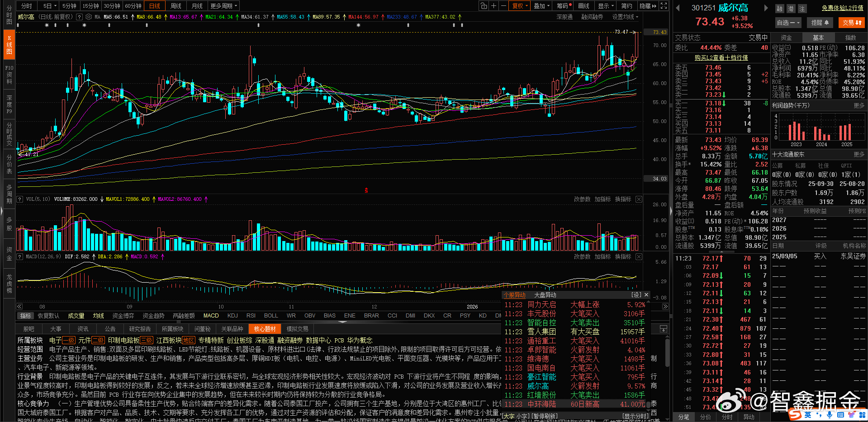The height and width of the screenshot is (422, 868).
Task: Open the 复权 adjustment dropdown
Action: coord(519,5)
